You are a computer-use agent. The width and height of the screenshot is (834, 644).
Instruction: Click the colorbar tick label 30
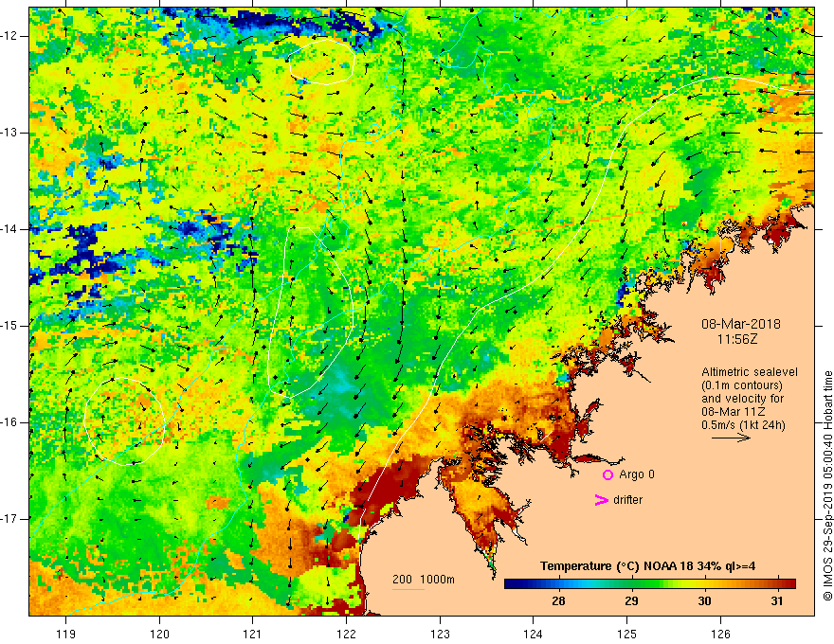click(x=704, y=601)
